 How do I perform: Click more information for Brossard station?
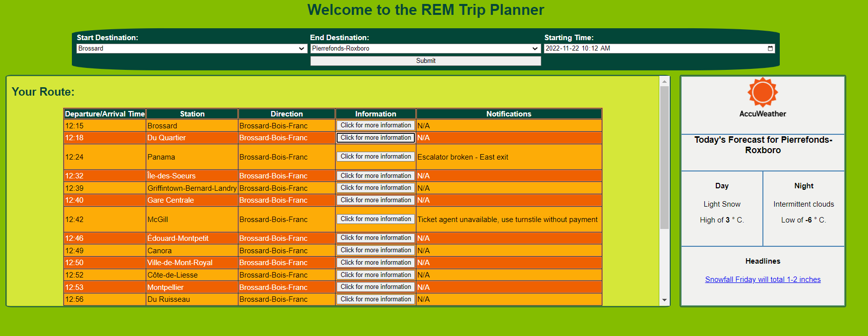[x=375, y=126]
